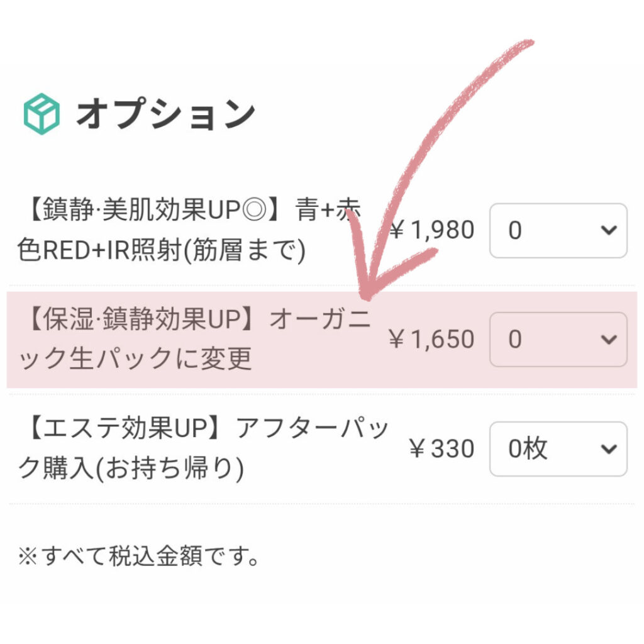This screenshot has width=644, height=644.
Task: Click the teal box icon beside オプション
Action: tap(42, 114)
